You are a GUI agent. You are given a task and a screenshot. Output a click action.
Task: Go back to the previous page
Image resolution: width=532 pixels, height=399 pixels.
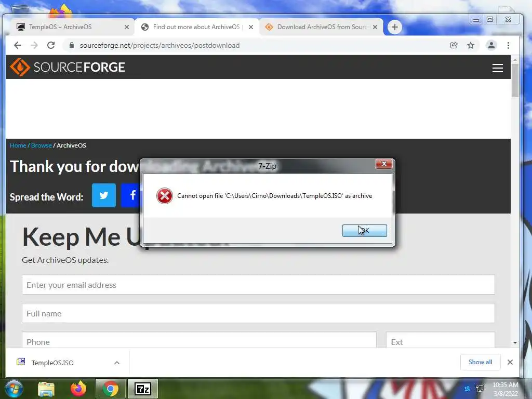pos(18,45)
